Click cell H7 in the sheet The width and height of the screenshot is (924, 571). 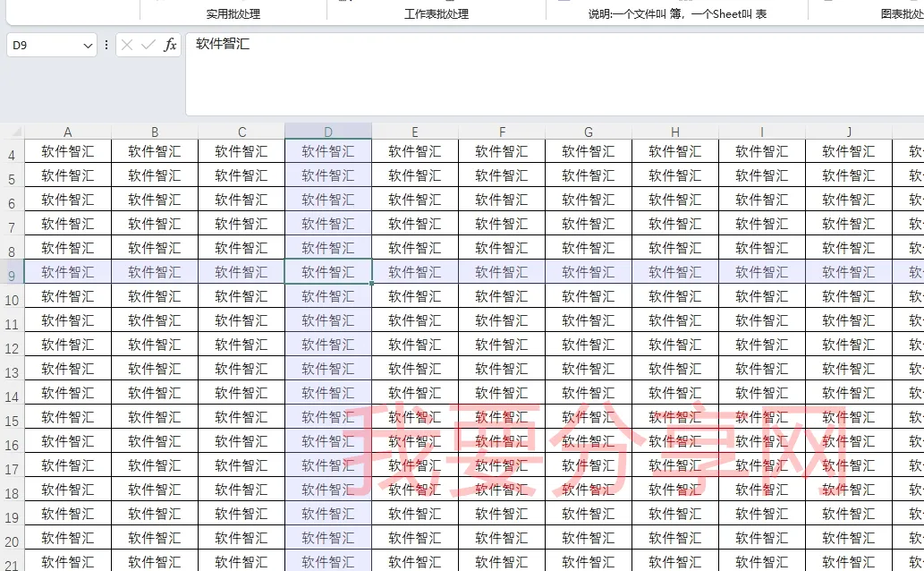tap(675, 224)
